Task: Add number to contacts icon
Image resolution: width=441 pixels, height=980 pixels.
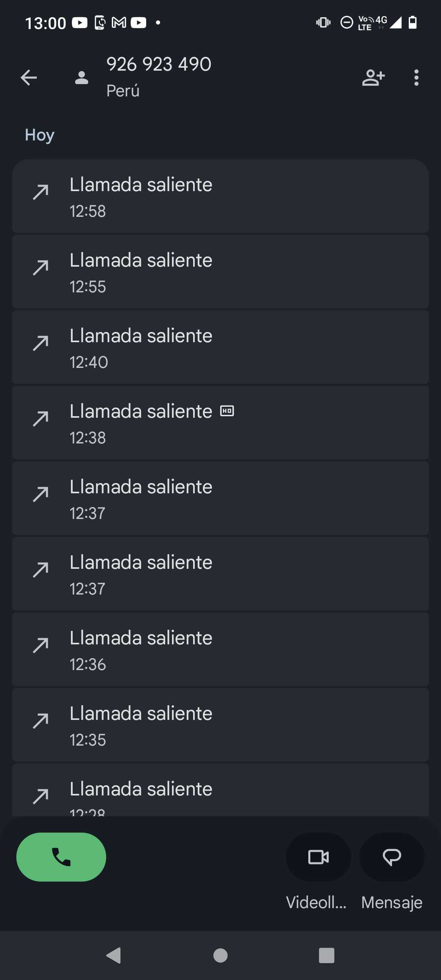Action: point(373,78)
